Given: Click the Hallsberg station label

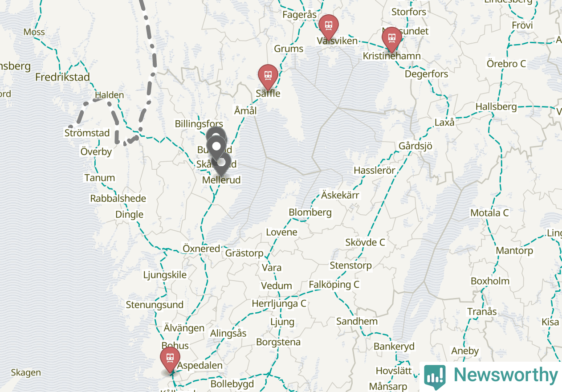Looking at the screenshot, I should click(x=496, y=107).
